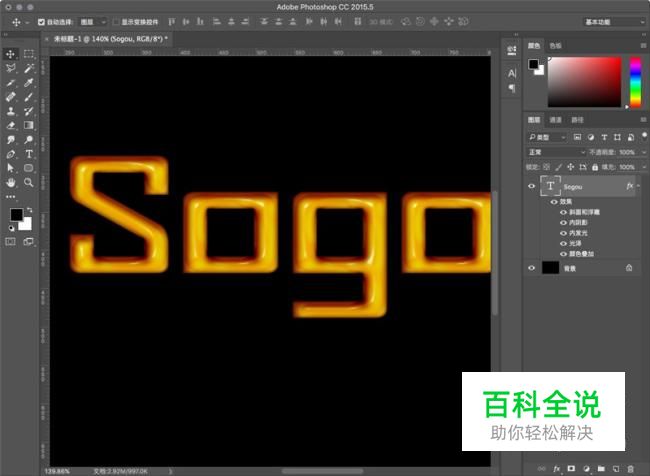Enable the 显示变换控件 transform controls checkbox
Image resolution: width=650 pixels, height=476 pixels.
point(116,22)
